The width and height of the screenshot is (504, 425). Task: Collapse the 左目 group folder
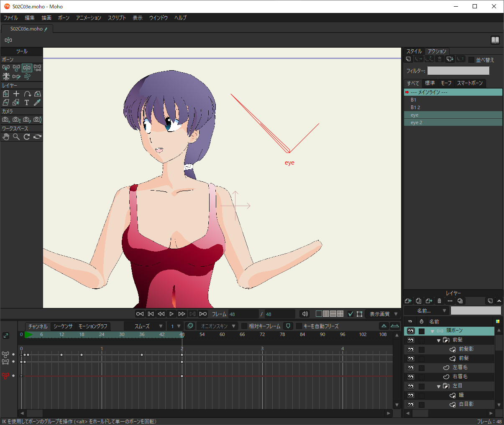(439, 387)
